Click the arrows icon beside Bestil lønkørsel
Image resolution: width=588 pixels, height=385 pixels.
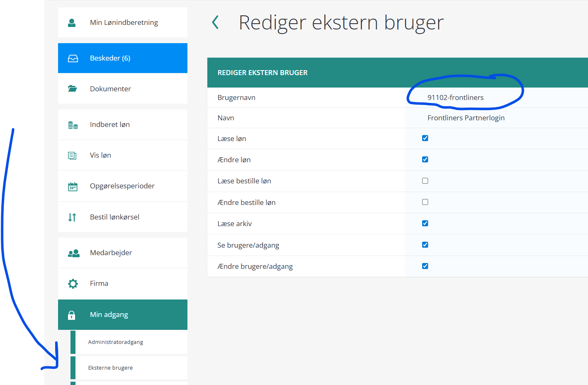(72, 217)
